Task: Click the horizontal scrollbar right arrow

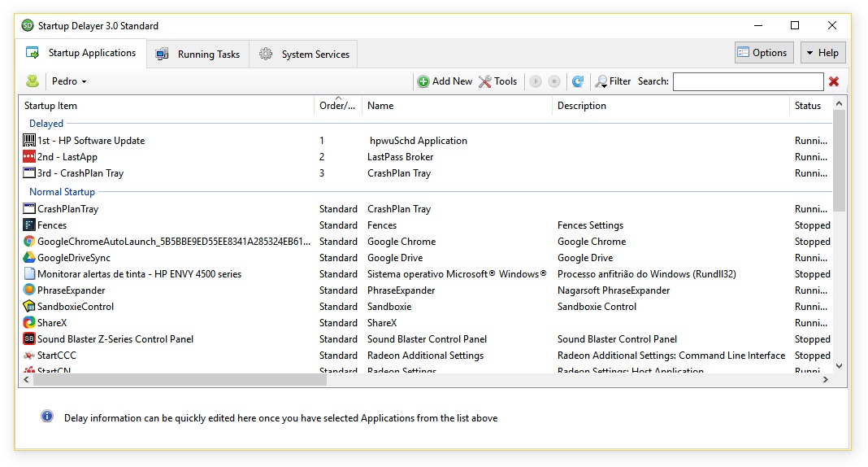Action: click(826, 379)
